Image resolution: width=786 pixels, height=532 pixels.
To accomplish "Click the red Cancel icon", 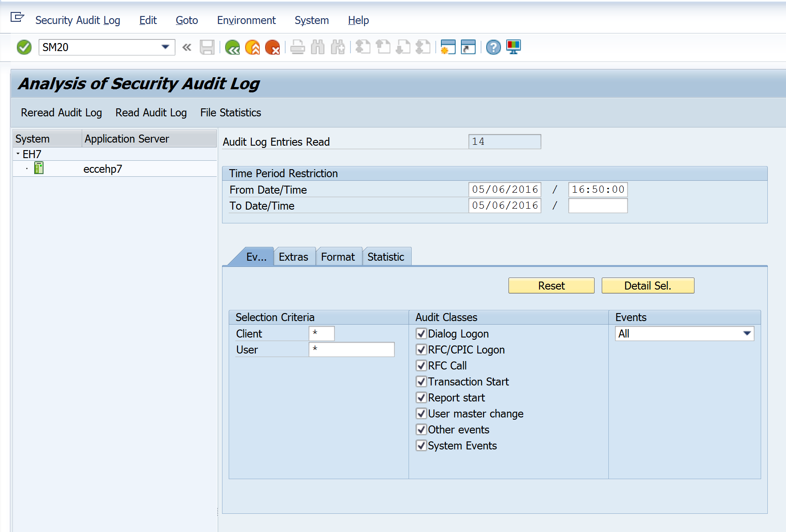I will click(272, 47).
